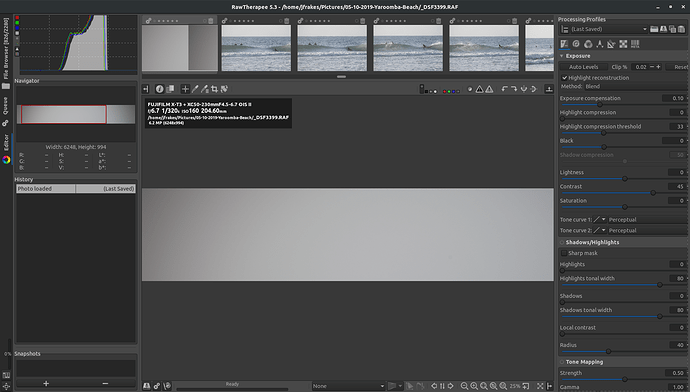Select the crop tool
The height and width of the screenshot is (392, 690).
pos(214,89)
